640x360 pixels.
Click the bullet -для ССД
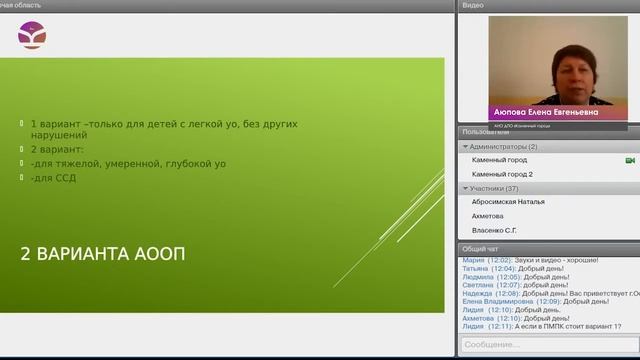tap(53, 178)
